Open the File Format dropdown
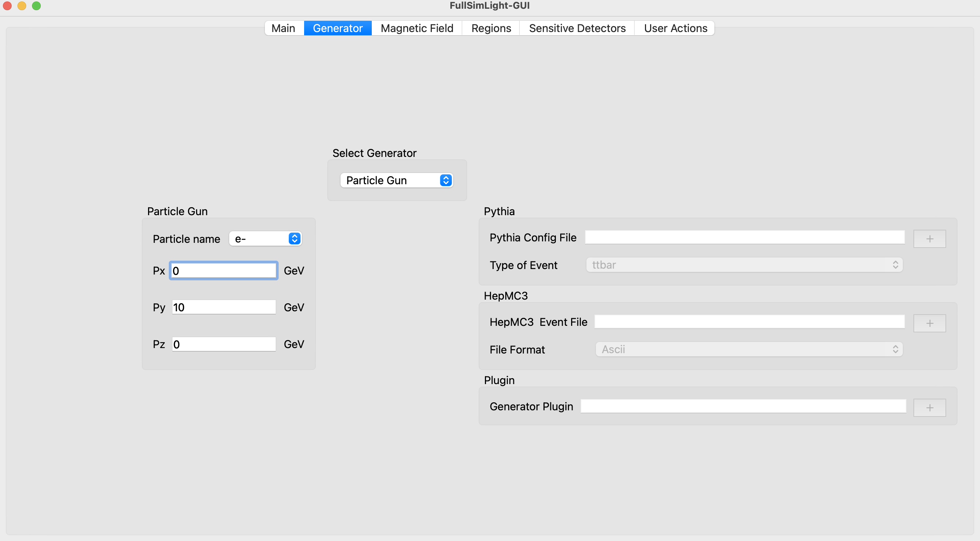The height and width of the screenshot is (541, 980). tap(749, 350)
